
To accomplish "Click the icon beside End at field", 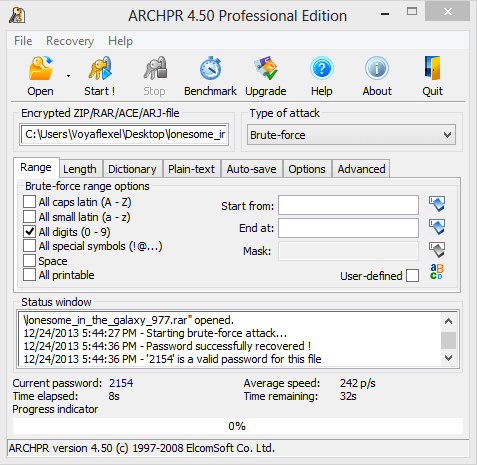I will (437, 227).
